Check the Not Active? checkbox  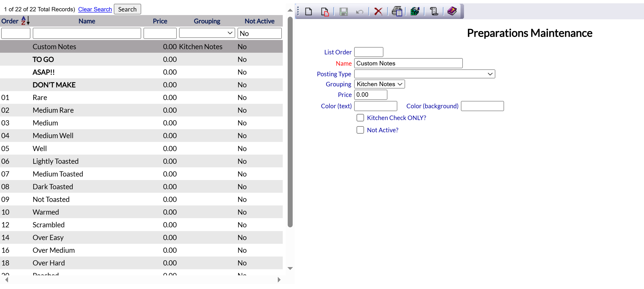coord(360,130)
